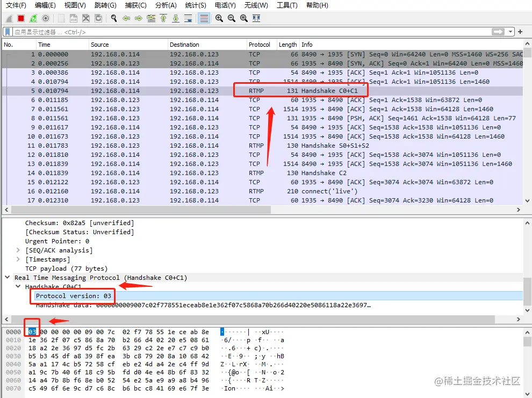Save the capture file using toolbar icon
The width and height of the screenshot is (532, 398).
[74, 18]
